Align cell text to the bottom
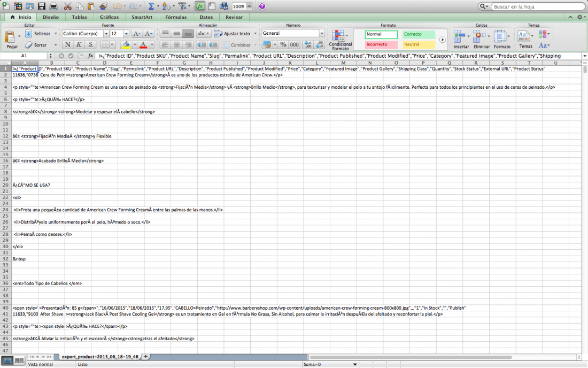588x368 pixels. coord(188,33)
